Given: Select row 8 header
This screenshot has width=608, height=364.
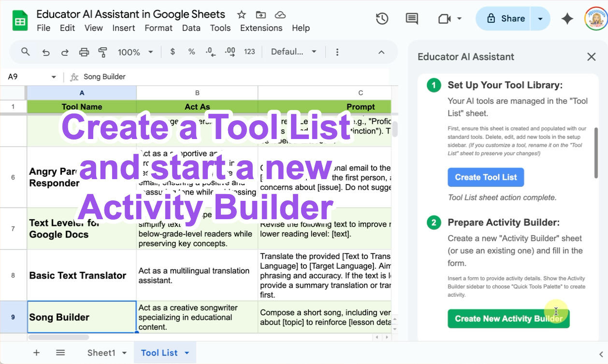Looking at the screenshot, I should point(13,275).
